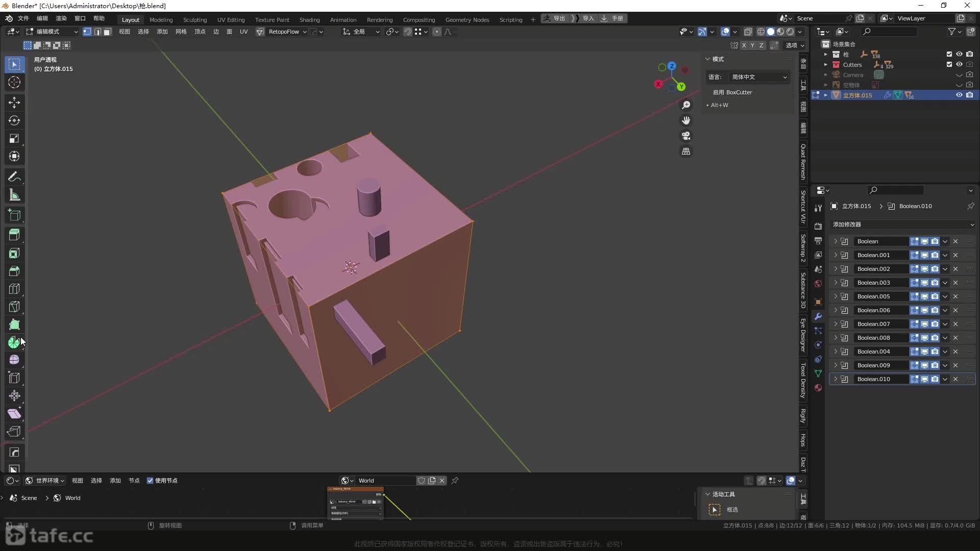This screenshot has width=980, height=551.
Task: Click the outliner search field
Action: [x=889, y=32]
